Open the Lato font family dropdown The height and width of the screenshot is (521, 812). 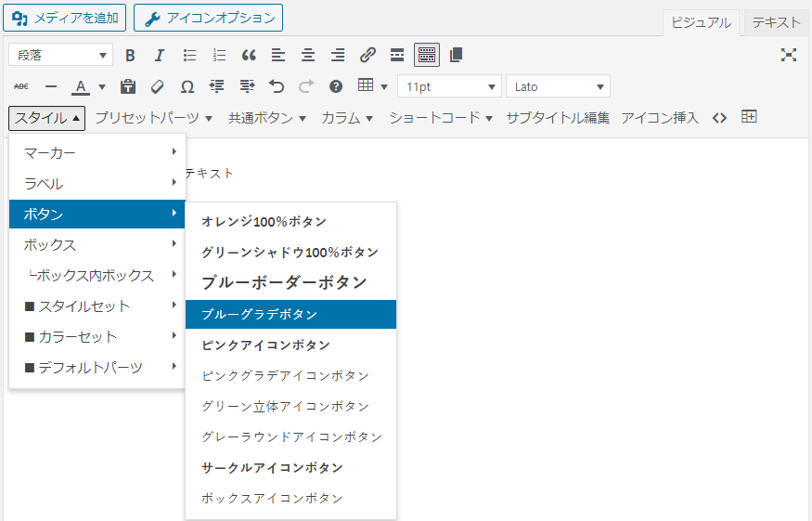click(558, 86)
